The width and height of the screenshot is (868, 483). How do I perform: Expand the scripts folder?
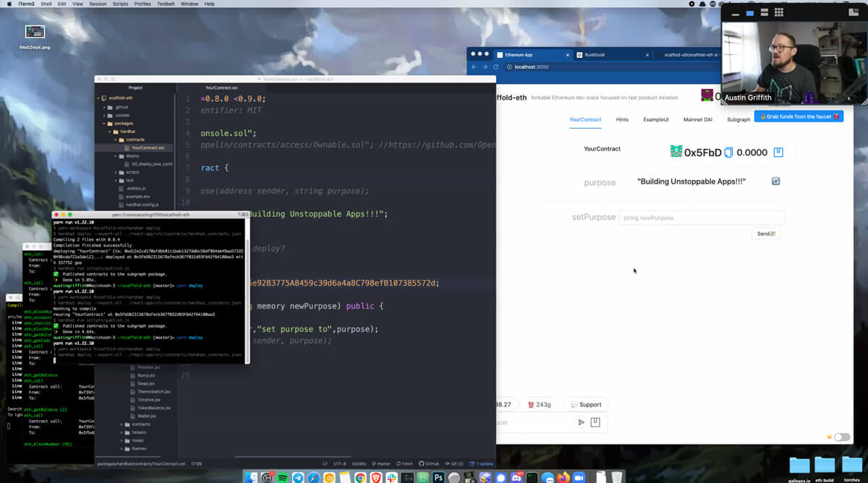(x=132, y=172)
